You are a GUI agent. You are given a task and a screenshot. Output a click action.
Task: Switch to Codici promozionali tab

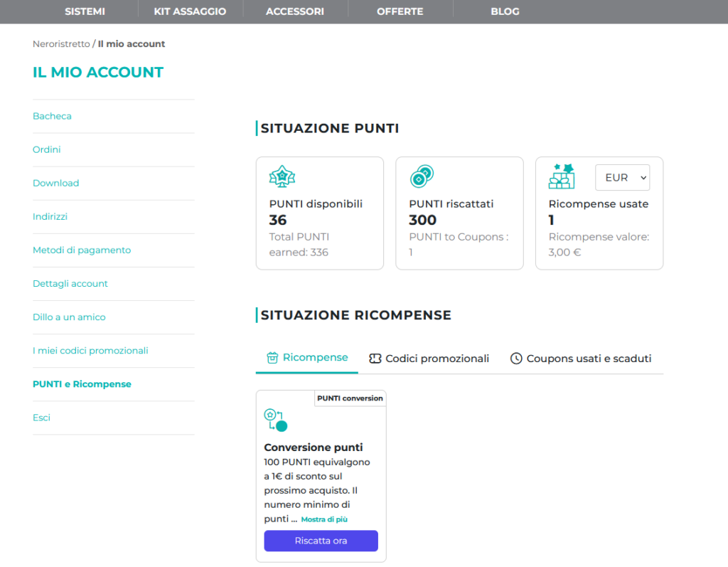coord(437,359)
